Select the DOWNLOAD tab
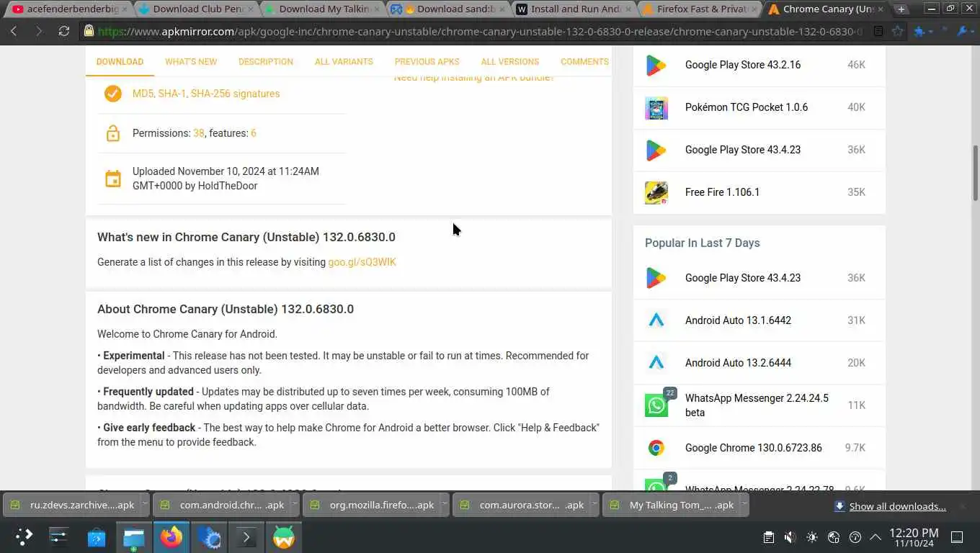 (120, 62)
